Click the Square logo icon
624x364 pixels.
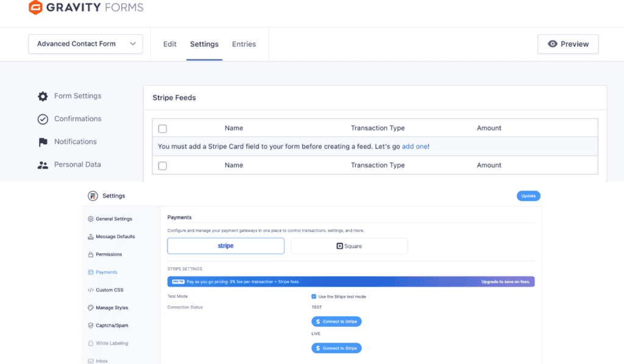click(339, 246)
